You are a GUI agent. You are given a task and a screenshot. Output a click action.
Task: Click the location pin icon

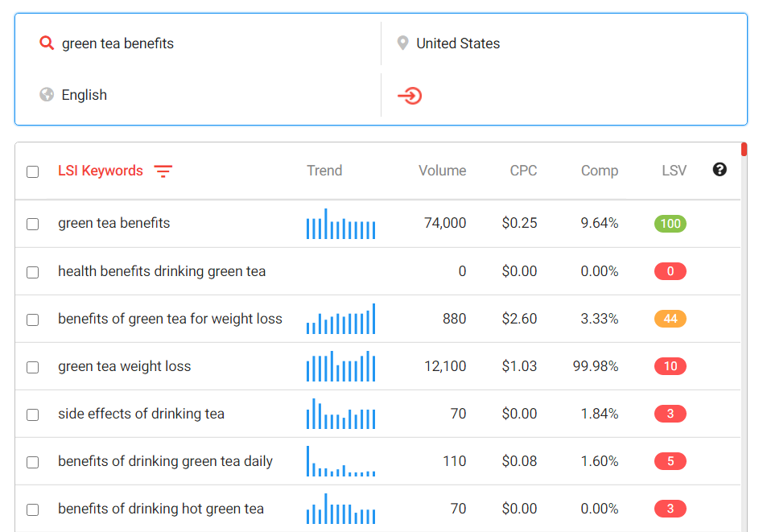click(402, 43)
